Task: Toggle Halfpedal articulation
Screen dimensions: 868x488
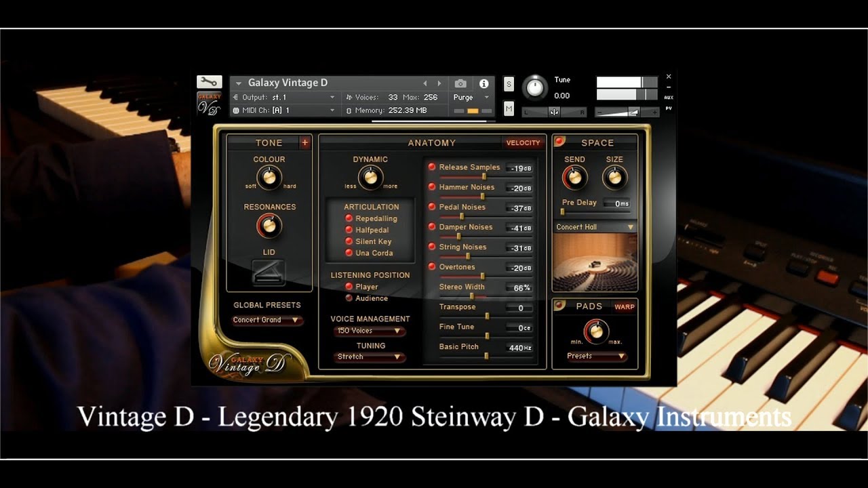Action: pyautogui.click(x=349, y=230)
